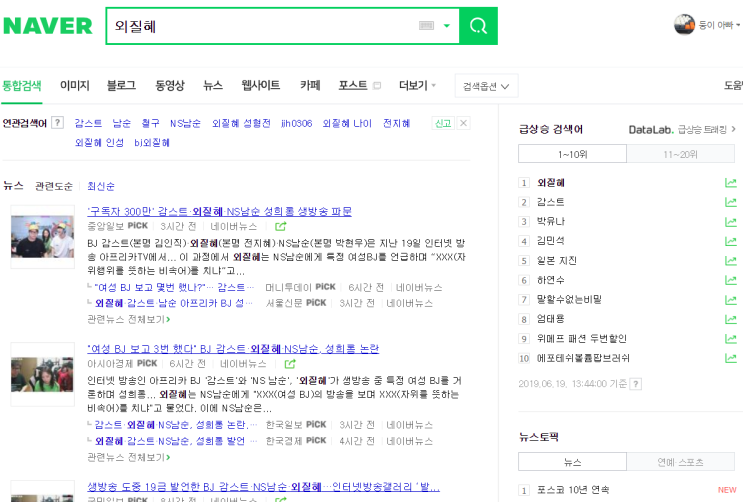Sort news by 관련도순
The image size is (743, 502).
tap(54, 186)
